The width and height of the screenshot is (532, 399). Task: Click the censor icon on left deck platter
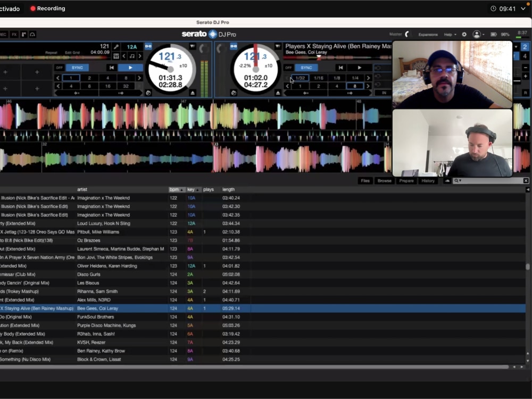(x=148, y=93)
